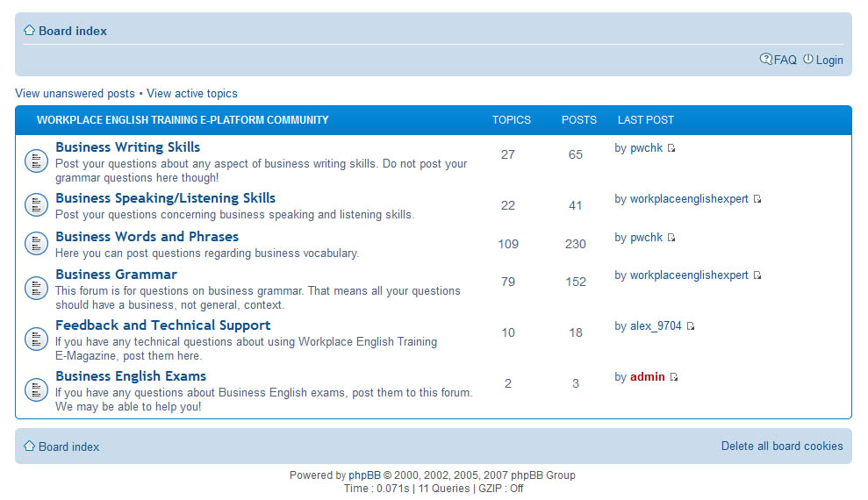Open the FAQ link
Image resolution: width=868 pixels, height=500 pixels.
click(x=785, y=60)
